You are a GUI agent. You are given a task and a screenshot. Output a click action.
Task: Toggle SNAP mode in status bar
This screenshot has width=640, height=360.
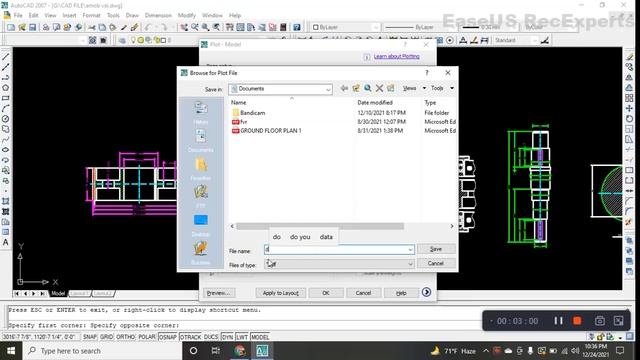click(90, 337)
